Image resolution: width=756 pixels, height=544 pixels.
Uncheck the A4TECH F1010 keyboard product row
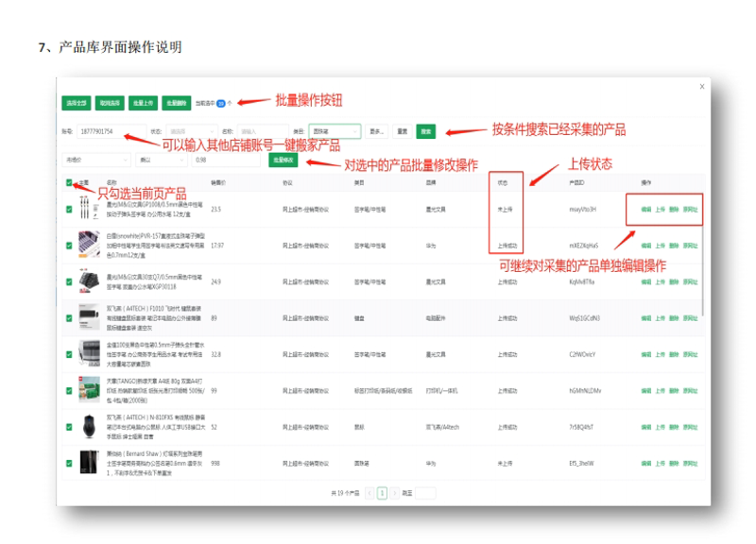(69, 318)
